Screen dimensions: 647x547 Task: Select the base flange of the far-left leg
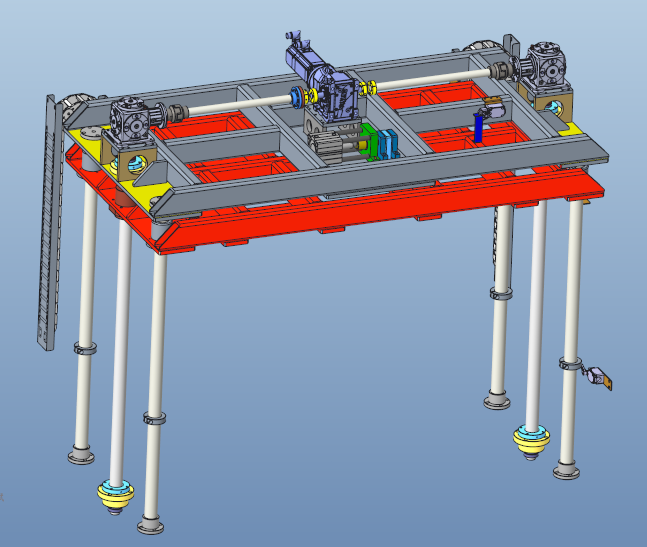pos(82,456)
